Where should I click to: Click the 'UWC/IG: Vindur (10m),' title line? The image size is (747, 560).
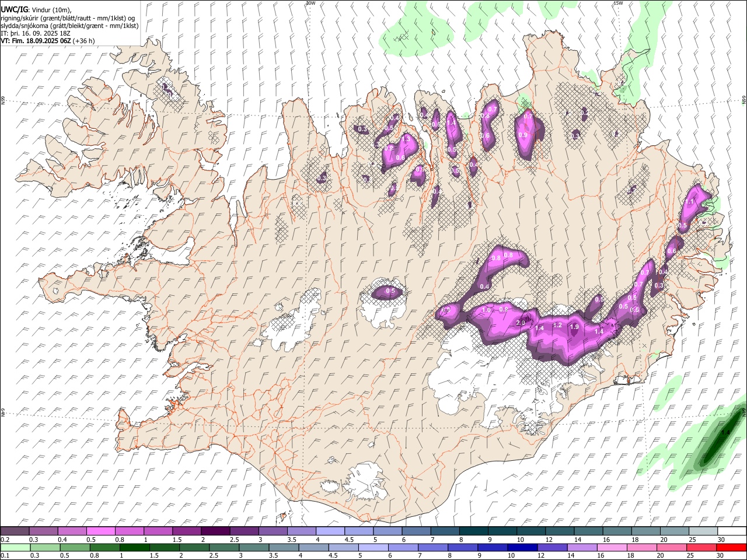click(x=36, y=10)
